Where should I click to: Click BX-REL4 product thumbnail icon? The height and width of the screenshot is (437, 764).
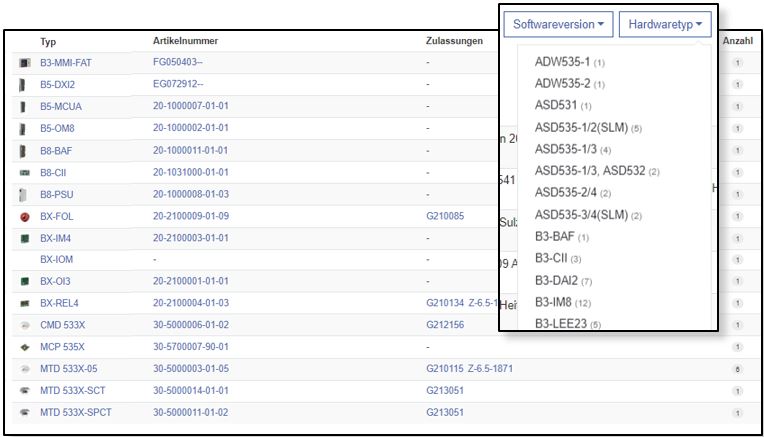tap(24, 304)
